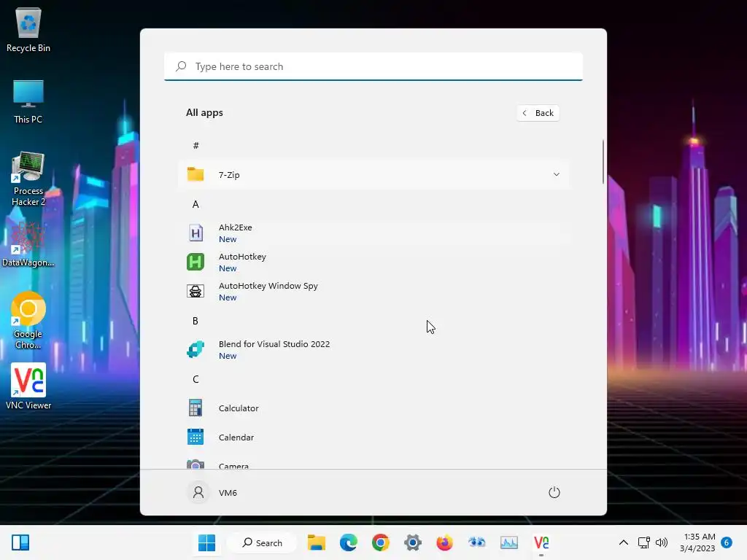Launch Chrome from the taskbar
This screenshot has width=747, height=560.
pos(381,542)
